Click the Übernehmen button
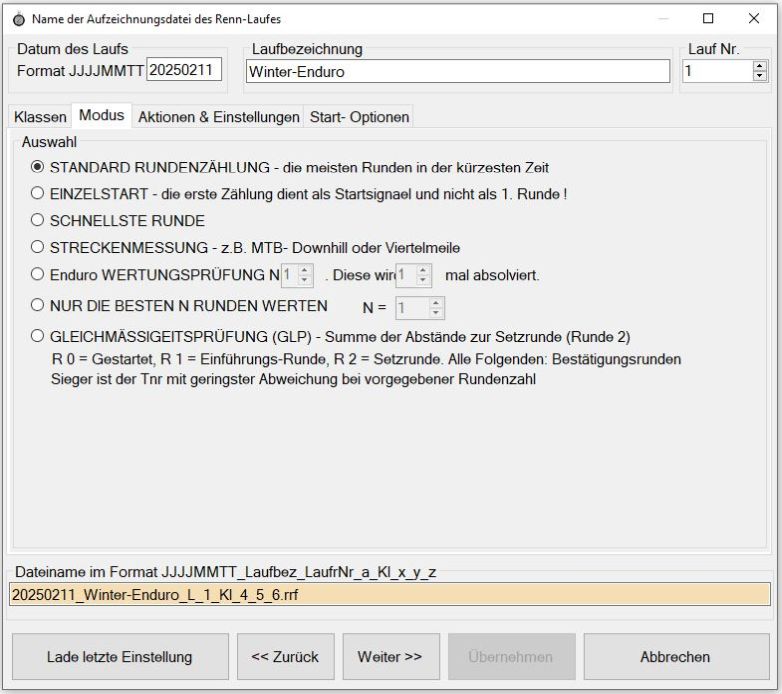This screenshot has width=782, height=694. tap(511, 657)
